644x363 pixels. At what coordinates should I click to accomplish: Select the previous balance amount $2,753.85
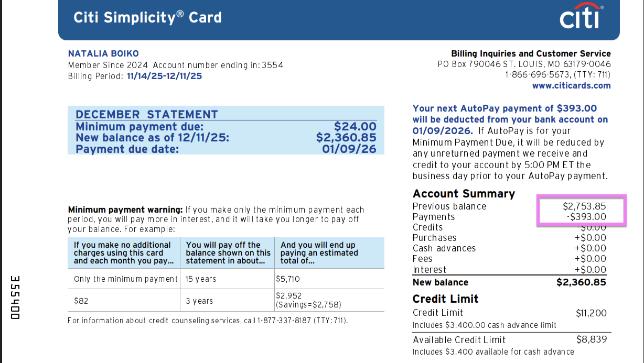point(584,206)
